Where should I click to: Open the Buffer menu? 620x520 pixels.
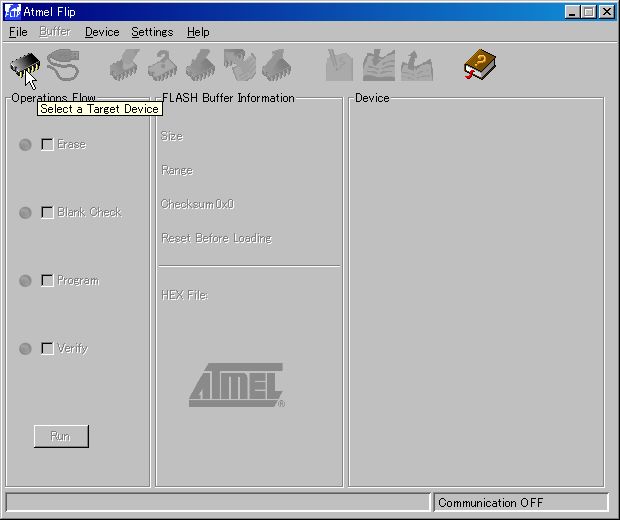(55, 32)
